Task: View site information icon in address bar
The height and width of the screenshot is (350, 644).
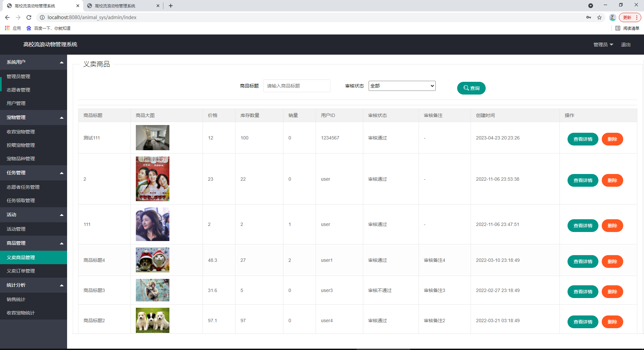Action: [x=42, y=17]
